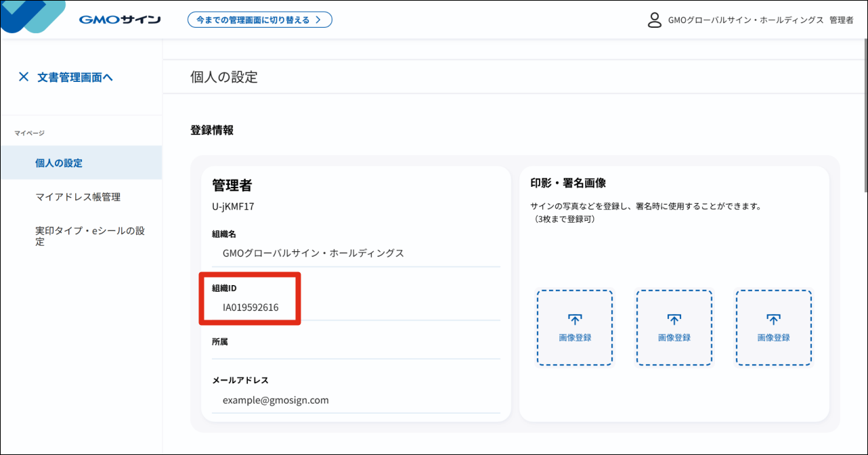Click the email address example@gmosign.com
Screen dimensions: 868x455
tap(276, 400)
